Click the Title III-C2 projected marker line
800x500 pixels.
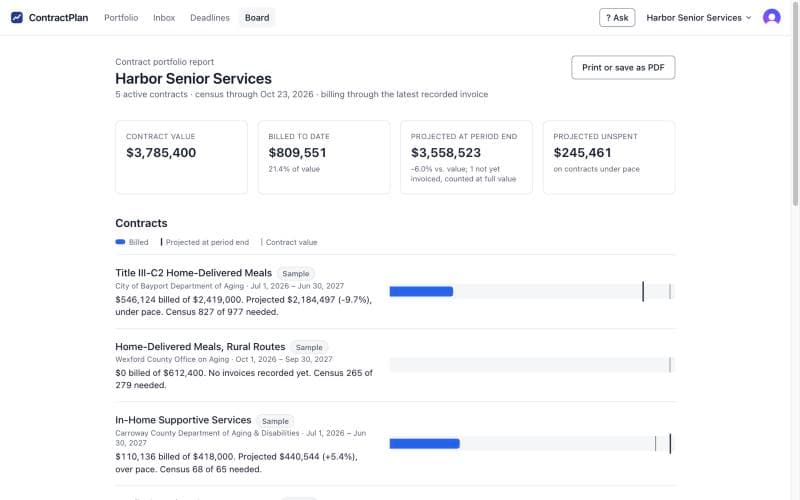(x=643, y=291)
